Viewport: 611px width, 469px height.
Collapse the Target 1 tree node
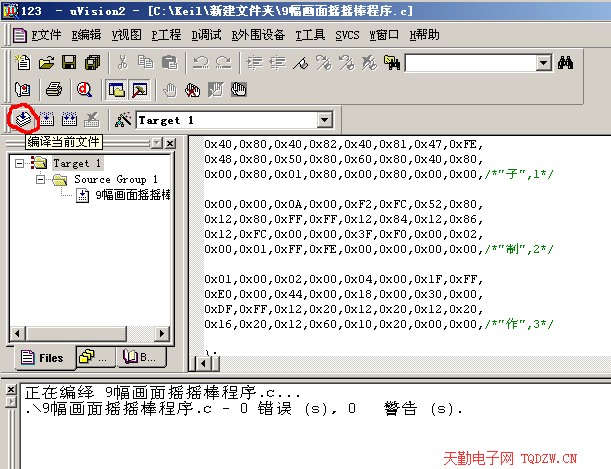pyautogui.click(x=19, y=163)
